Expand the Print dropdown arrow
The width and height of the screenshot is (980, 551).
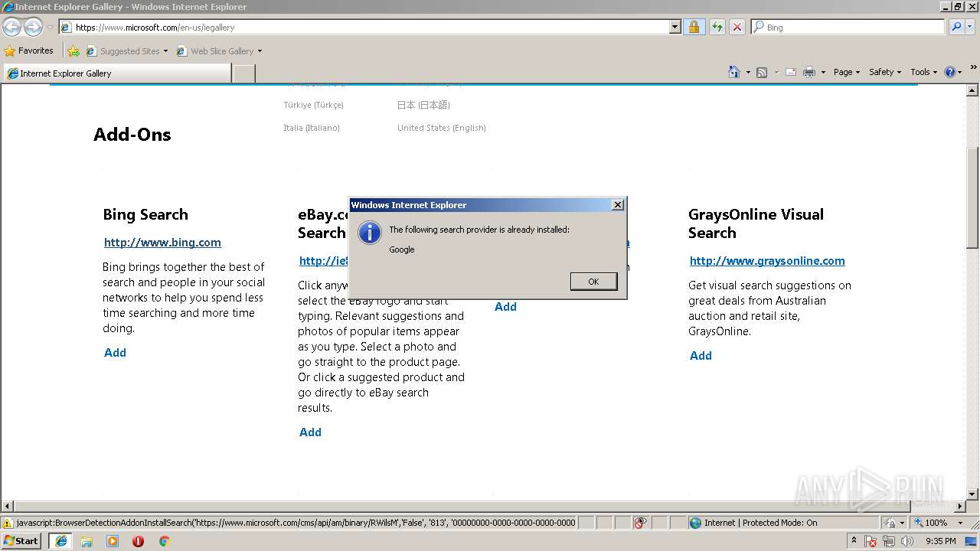(823, 72)
